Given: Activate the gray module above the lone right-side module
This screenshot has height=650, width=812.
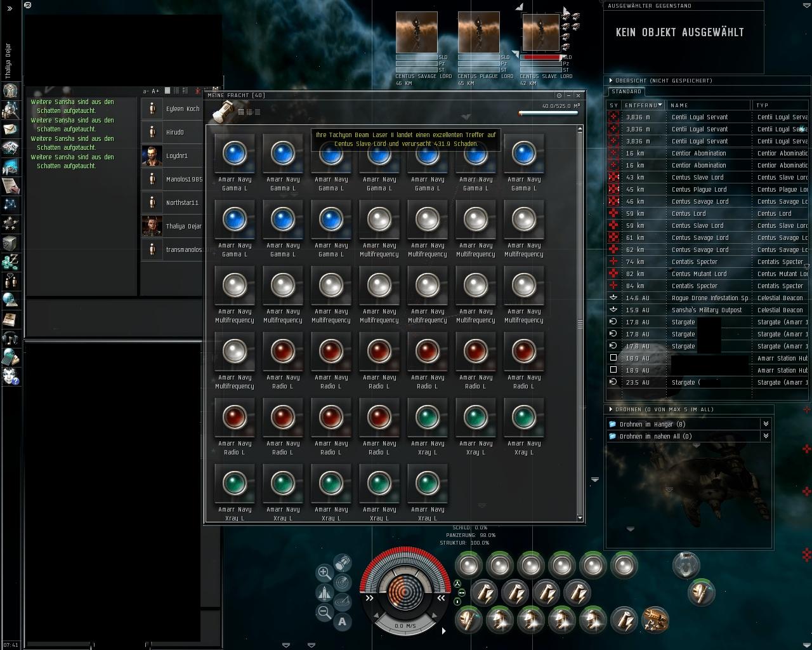Looking at the screenshot, I should tap(686, 565).
